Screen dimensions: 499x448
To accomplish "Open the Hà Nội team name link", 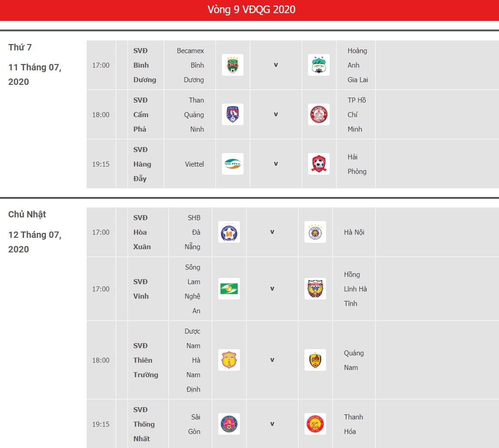I will tap(354, 232).
